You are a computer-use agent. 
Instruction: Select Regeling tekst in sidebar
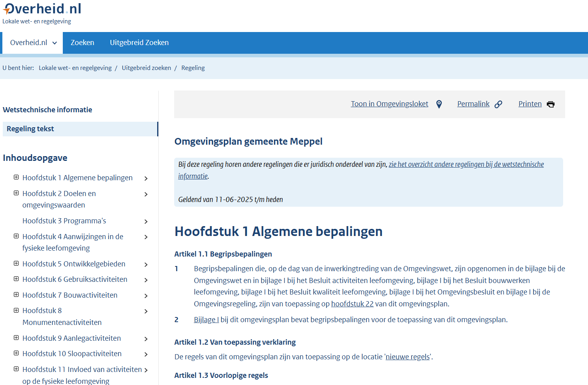tap(30, 129)
